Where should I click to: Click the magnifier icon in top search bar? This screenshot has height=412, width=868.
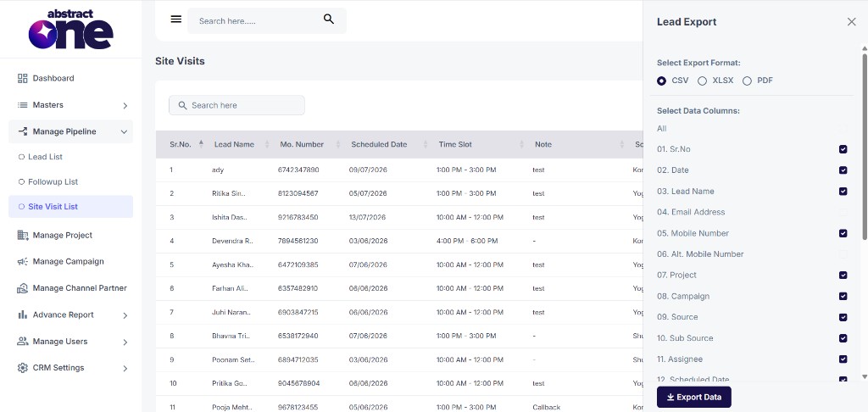329,19
